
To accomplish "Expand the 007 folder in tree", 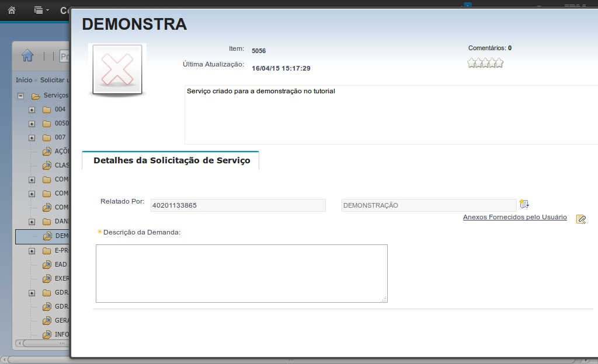I will (x=32, y=138).
